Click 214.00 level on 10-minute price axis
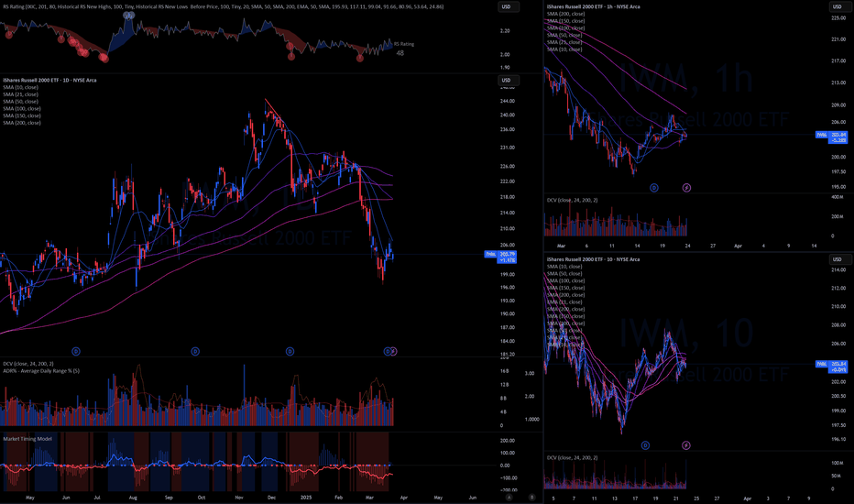The height and width of the screenshot is (504, 854). pos(838,269)
